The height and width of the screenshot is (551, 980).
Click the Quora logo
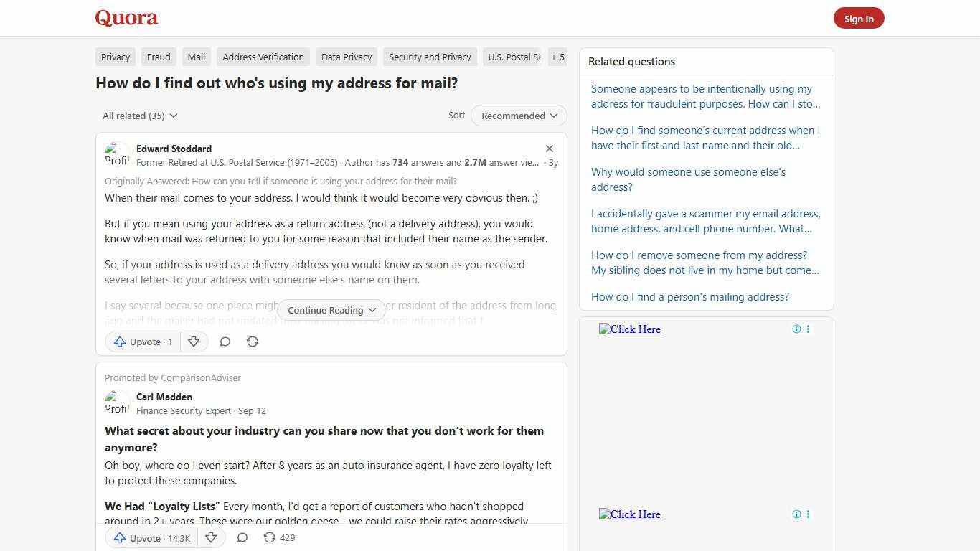126,18
